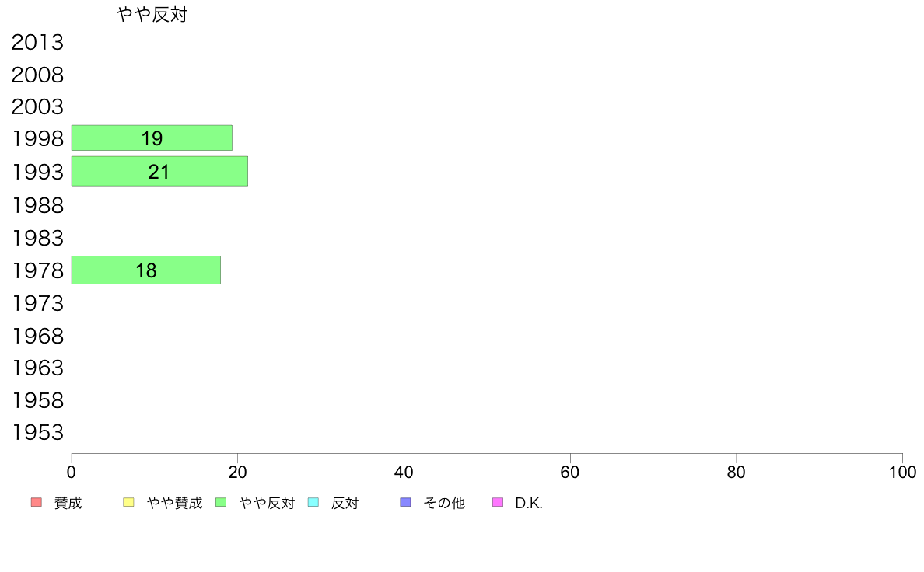Click the D.K. legend text label
924x572 pixels.
529,503
